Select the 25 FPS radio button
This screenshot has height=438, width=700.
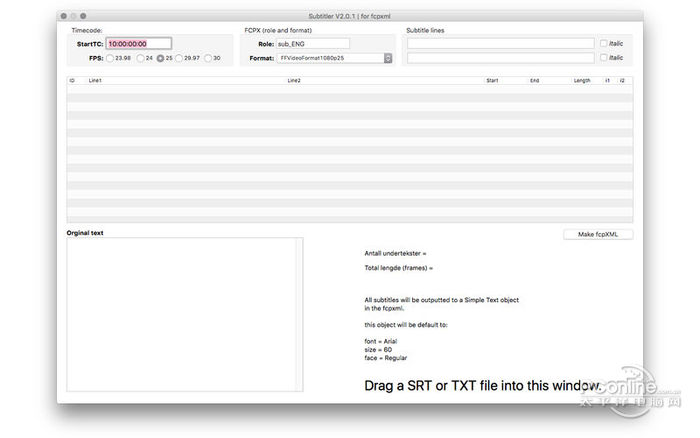coord(160,58)
